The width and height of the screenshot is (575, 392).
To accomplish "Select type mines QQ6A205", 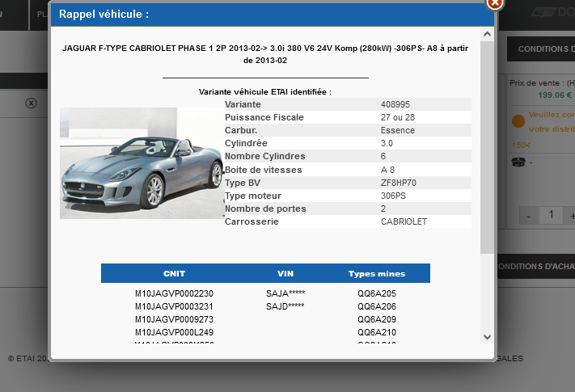I will click(377, 294).
